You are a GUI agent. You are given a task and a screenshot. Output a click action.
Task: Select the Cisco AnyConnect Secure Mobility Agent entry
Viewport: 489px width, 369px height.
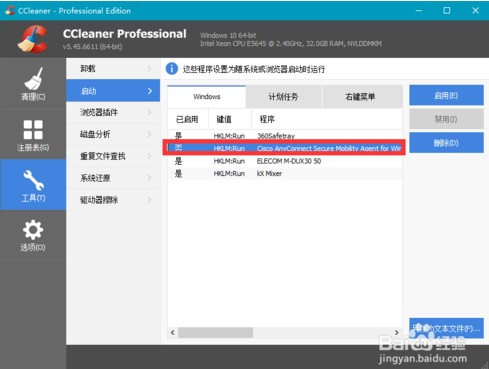click(x=285, y=148)
